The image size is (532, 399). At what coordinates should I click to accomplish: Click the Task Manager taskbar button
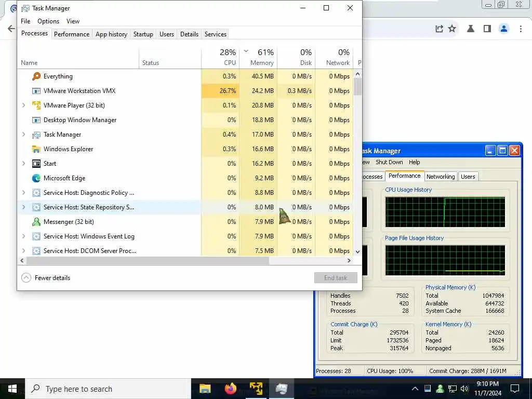pos(281,389)
